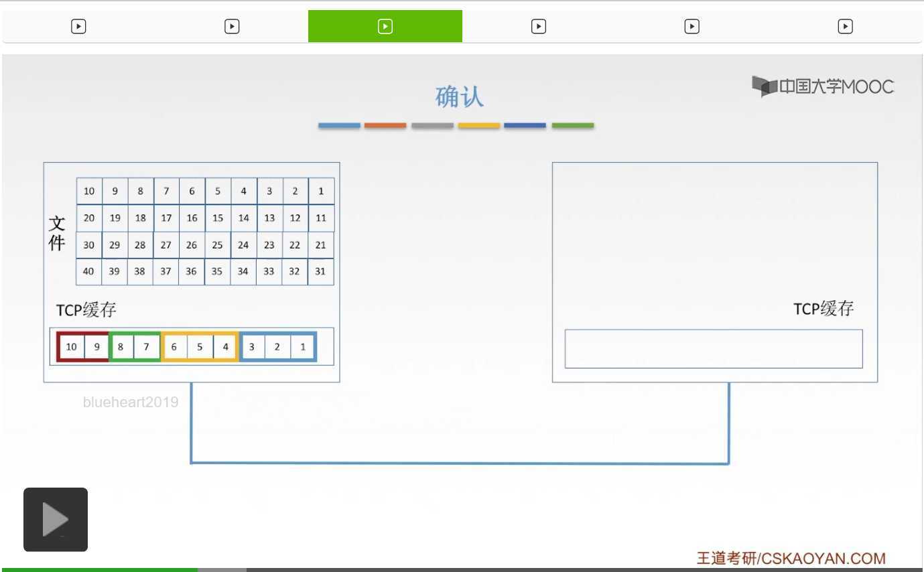Click file grid cell 15

(x=218, y=218)
